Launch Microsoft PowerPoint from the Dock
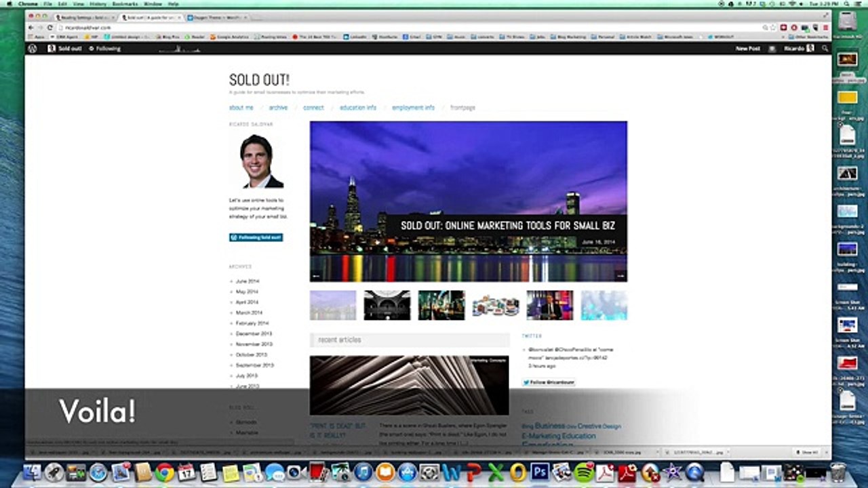The height and width of the screenshot is (488, 868). pos(473,472)
